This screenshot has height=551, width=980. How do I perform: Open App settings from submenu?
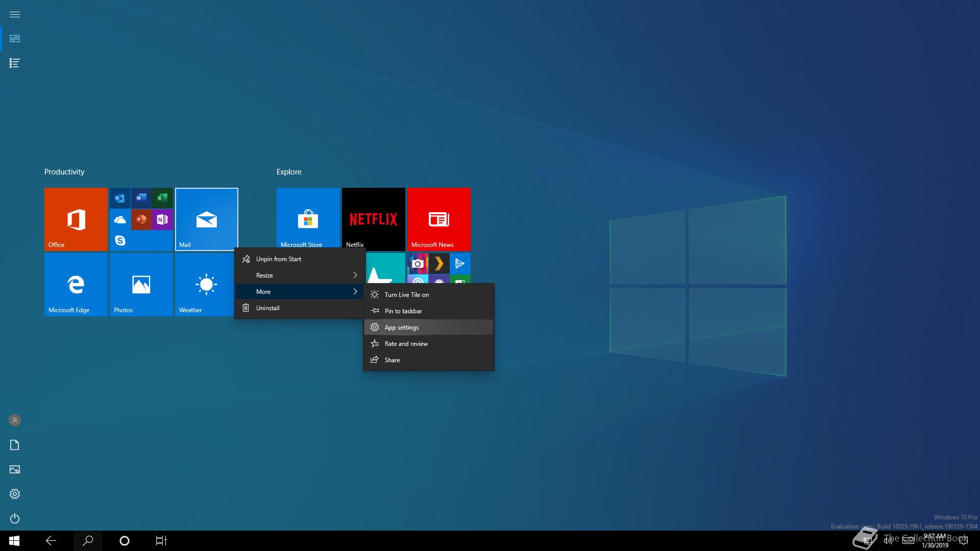pos(429,328)
